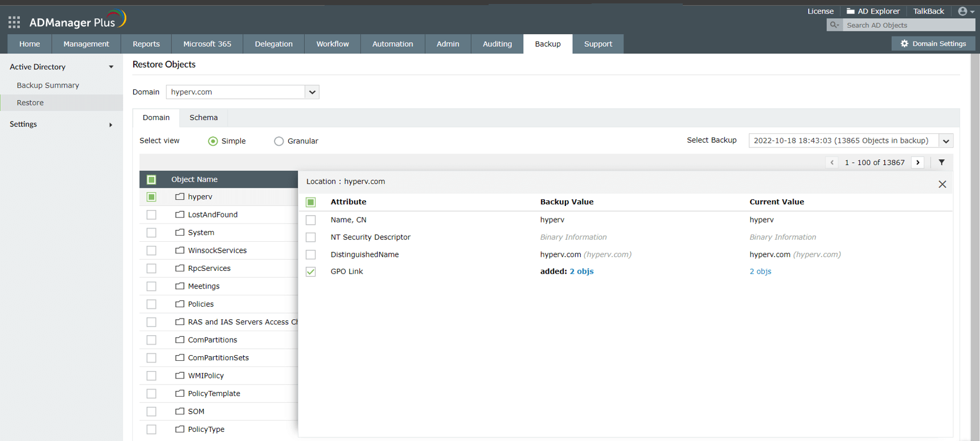
Task: Click the SOM folder icon
Action: coord(180,411)
